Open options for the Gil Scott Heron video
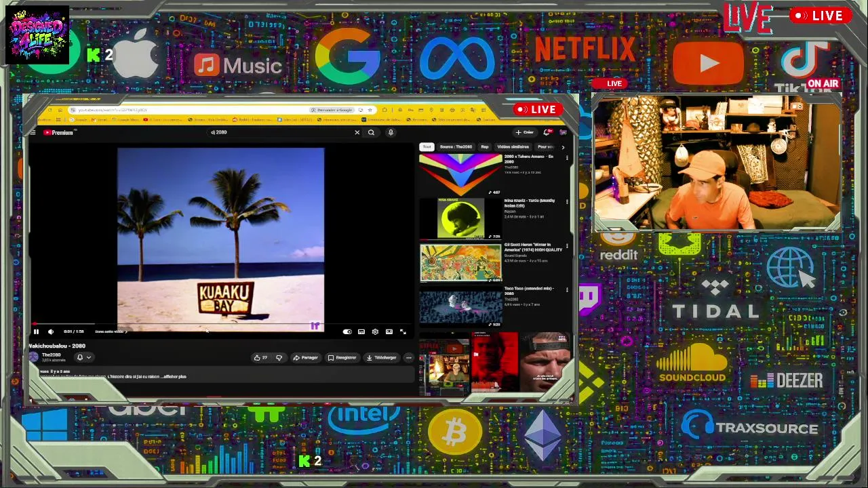 pos(567,246)
